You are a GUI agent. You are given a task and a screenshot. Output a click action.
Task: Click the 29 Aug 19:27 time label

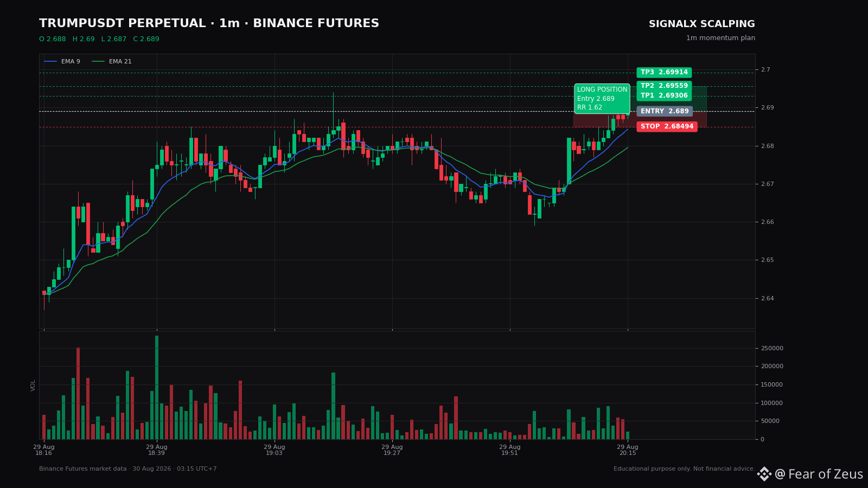[392, 450]
